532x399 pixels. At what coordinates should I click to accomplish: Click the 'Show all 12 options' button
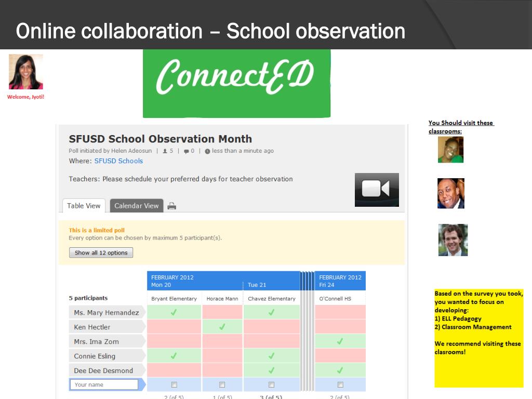101,253
